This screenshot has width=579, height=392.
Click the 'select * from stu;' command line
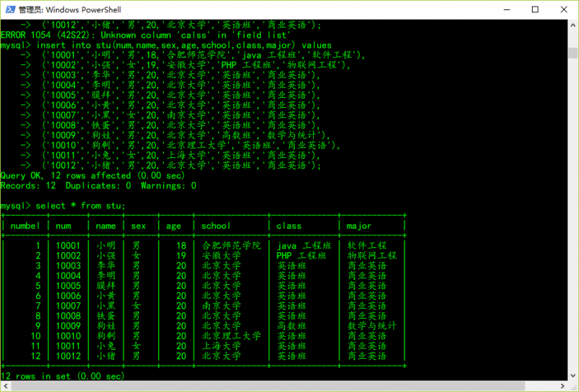click(x=63, y=206)
